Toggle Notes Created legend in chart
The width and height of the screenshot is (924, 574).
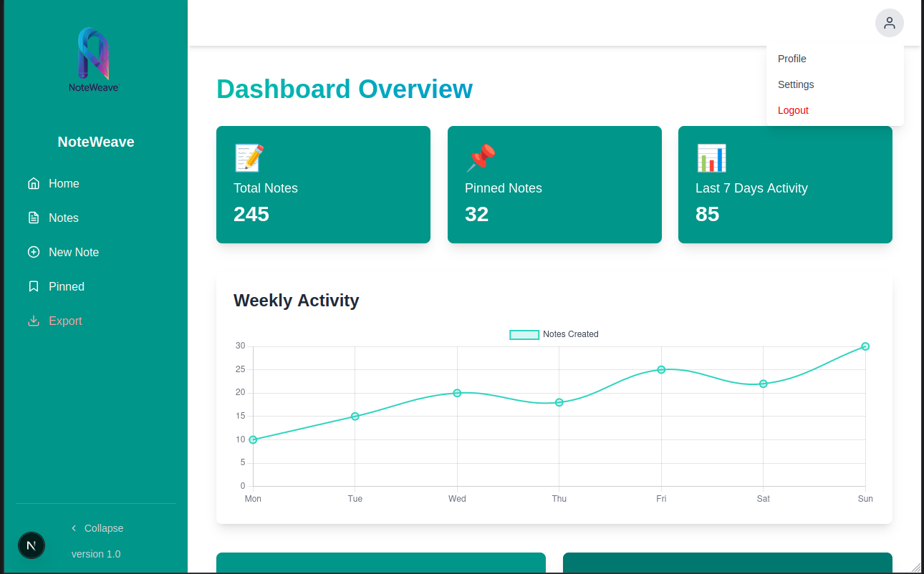pos(554,334)
